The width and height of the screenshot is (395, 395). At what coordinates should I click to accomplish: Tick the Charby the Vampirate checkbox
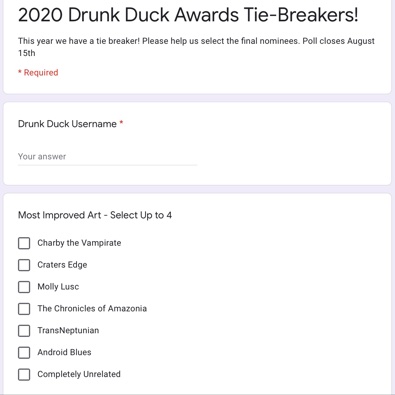pyautogui.click(x=24, y=243)
